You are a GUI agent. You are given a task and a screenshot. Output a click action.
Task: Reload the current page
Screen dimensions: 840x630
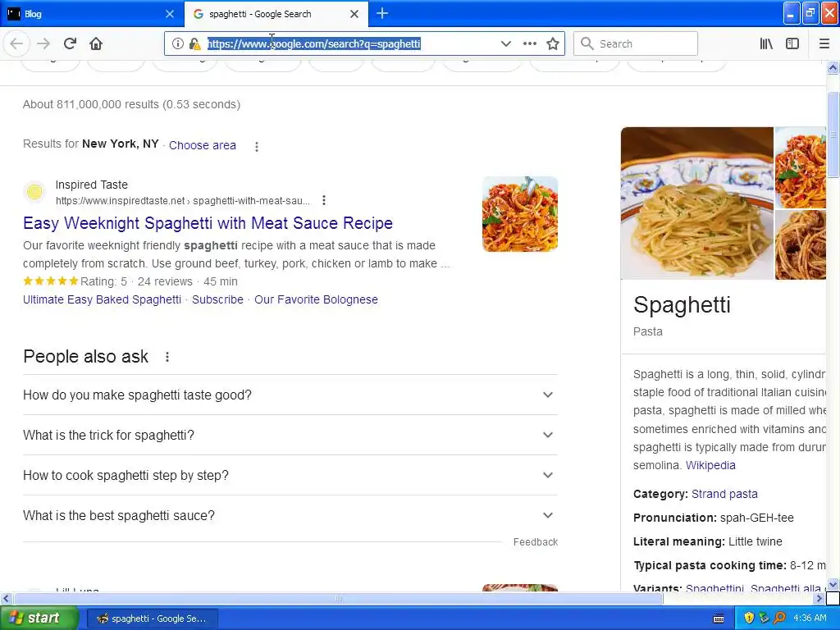pyautogui.click(x=70, y=43)
